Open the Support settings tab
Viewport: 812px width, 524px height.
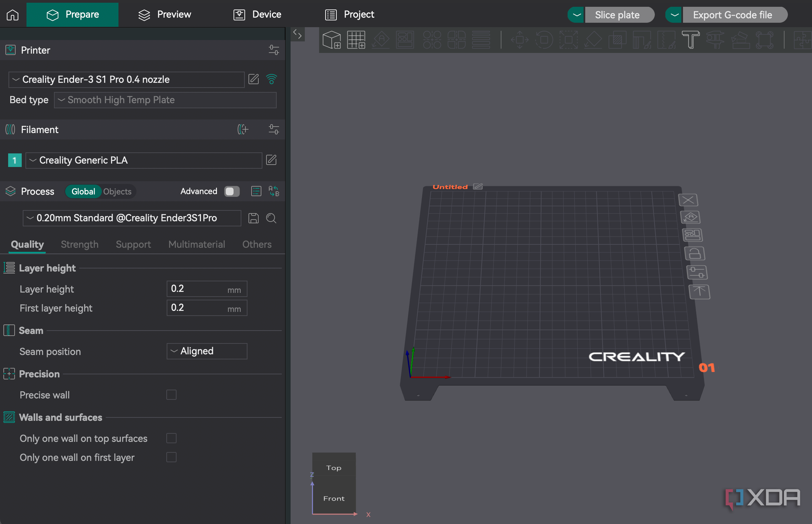pos(133,244)
